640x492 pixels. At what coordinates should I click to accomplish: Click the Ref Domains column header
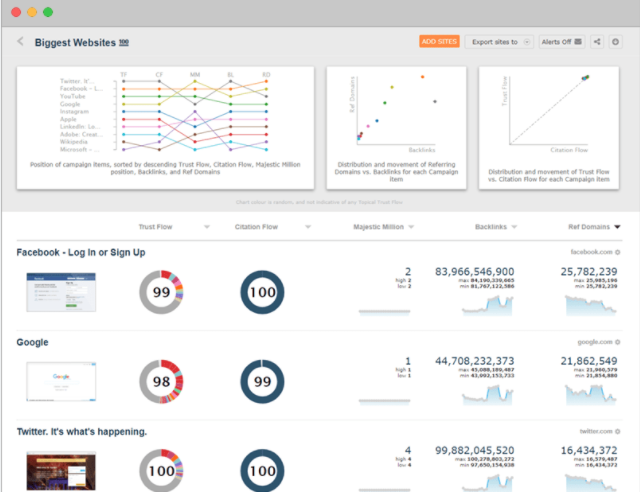[x=589, y=227]
